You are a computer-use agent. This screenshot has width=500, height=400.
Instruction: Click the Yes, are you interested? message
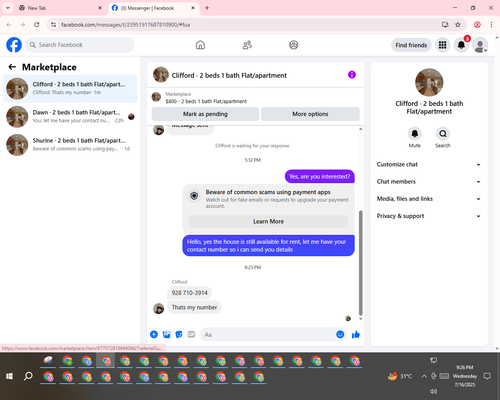click(x=320, y=176)
